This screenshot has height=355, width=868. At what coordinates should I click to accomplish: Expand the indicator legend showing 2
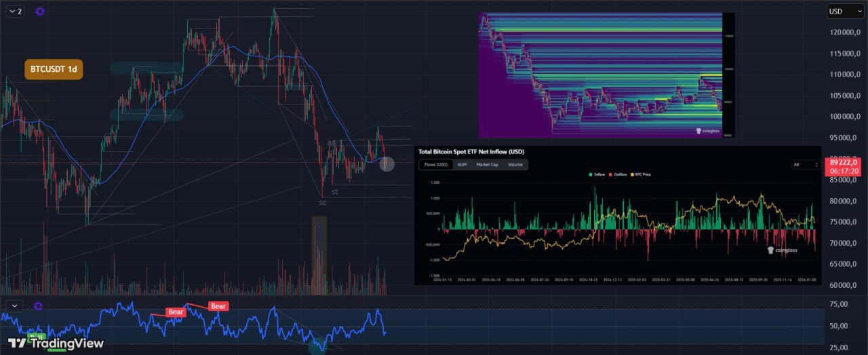point(14,12)
